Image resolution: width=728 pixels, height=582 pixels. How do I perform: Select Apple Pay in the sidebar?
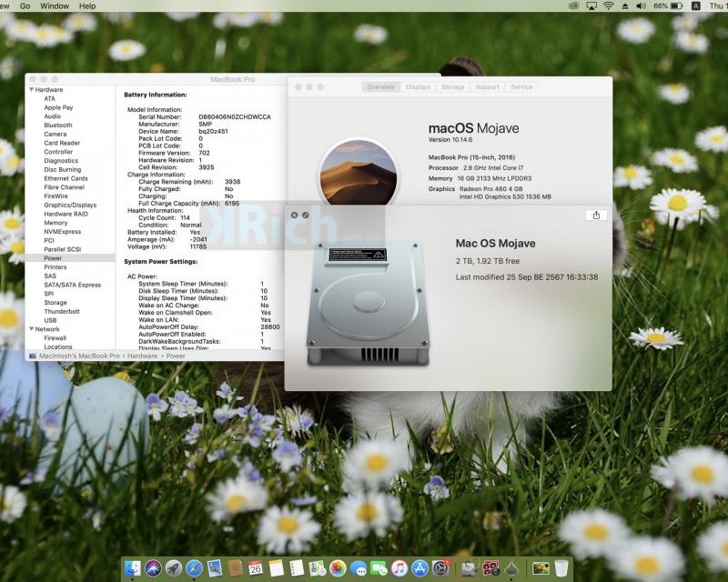[58, 107]
